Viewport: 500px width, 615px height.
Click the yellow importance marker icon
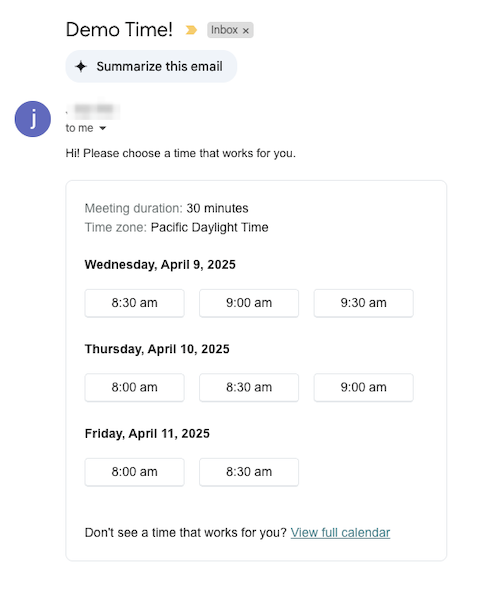click(x=191, y=30)
